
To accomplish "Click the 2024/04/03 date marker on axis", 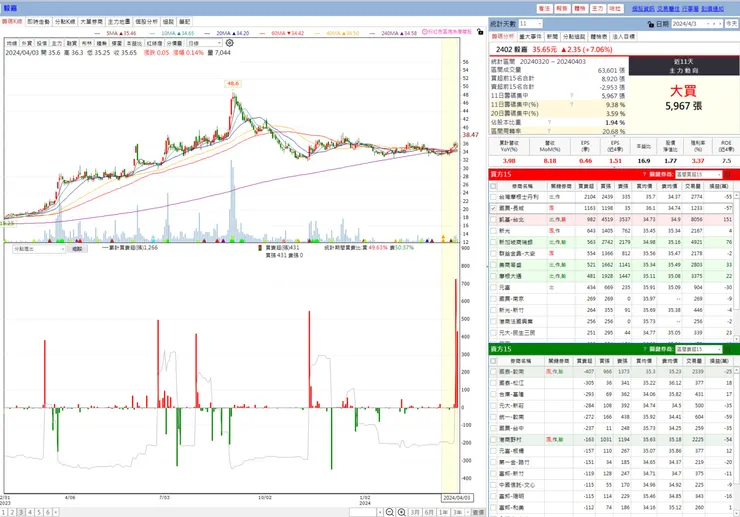I will 456,498.
